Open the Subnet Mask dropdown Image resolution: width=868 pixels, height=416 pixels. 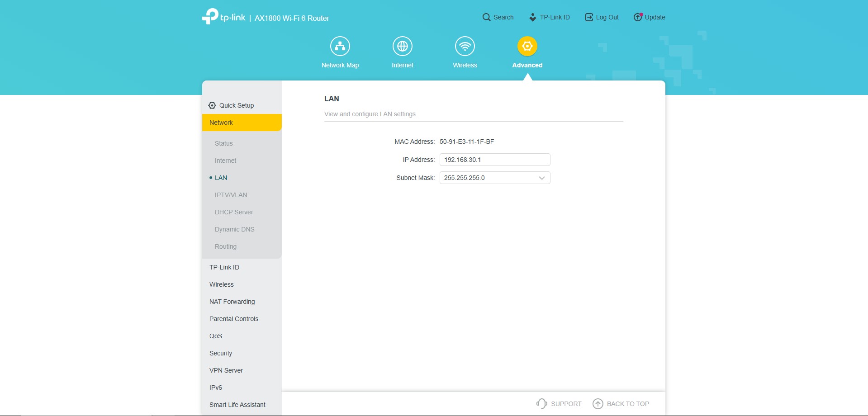coord(495,178)
